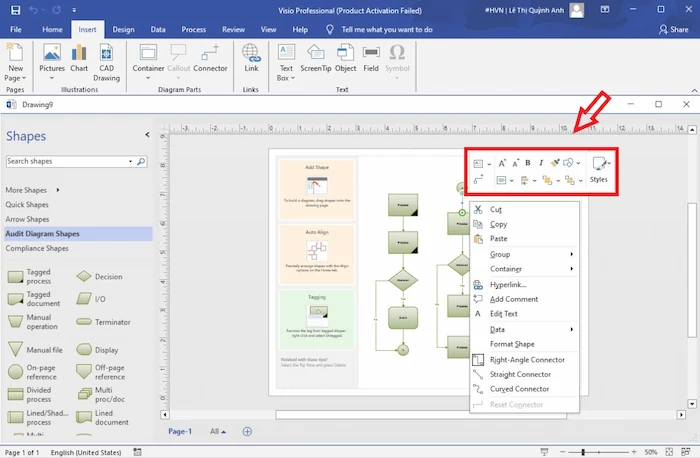This screenshot has height=458, width=700.
Task: Click the Undo arrow in quick access toolbar
Action: [34, 10]
